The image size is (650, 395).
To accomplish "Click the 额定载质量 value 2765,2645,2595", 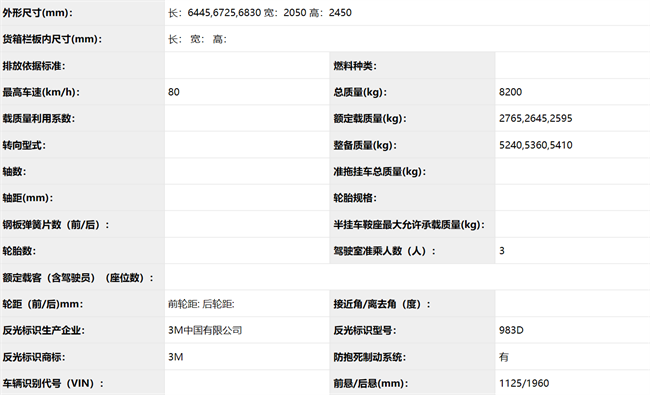I will tap(536, 119).
